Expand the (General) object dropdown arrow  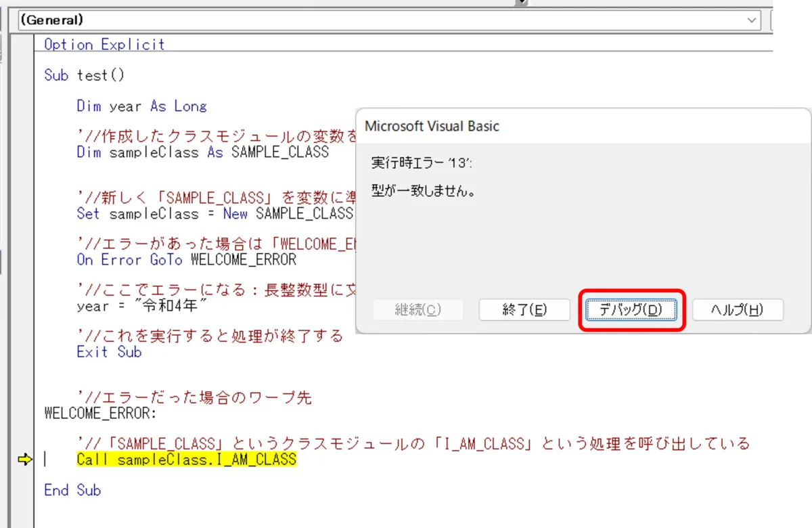[x=753, y=20]
